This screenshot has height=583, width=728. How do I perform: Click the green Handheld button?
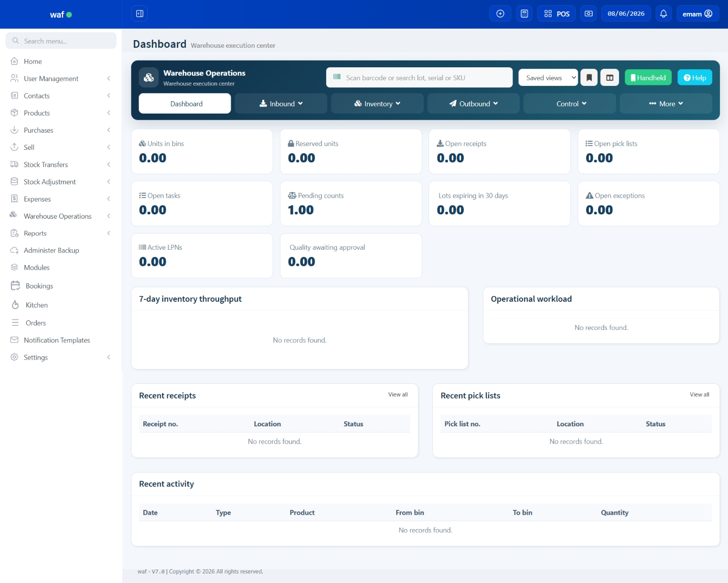pyautogui.click(x=648, y=78)
